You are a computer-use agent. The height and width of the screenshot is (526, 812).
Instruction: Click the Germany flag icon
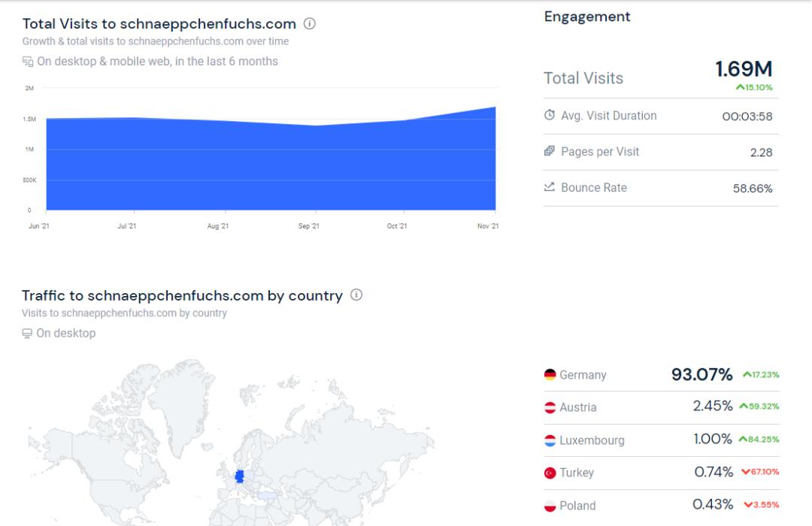coord(550,375)
